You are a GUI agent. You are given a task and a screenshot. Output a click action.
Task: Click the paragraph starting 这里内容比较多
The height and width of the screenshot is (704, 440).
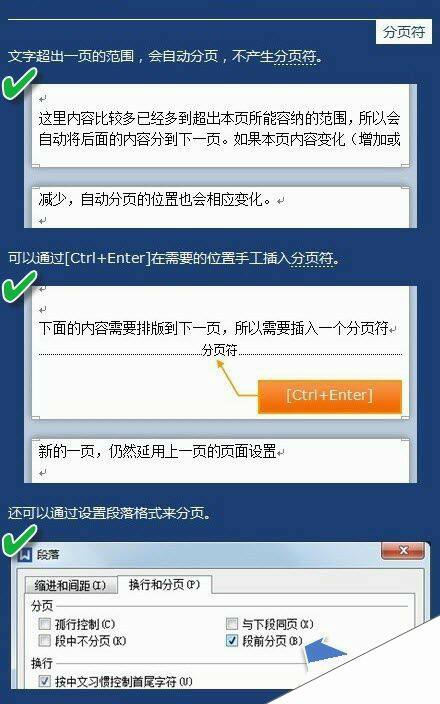[219, 129]
